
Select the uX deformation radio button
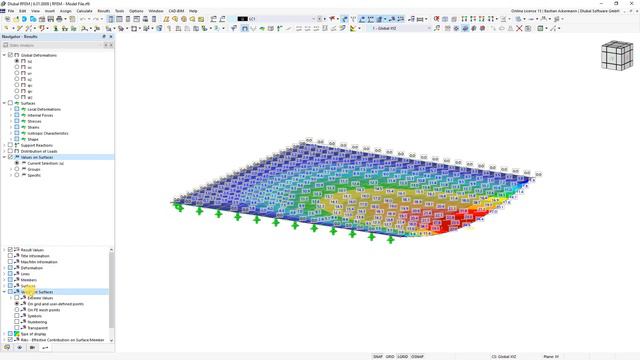coord(17,67)
